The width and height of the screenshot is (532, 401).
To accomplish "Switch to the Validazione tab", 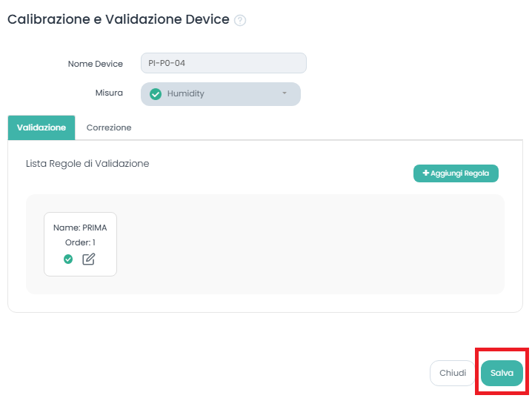I will click(x=41, y=127).
